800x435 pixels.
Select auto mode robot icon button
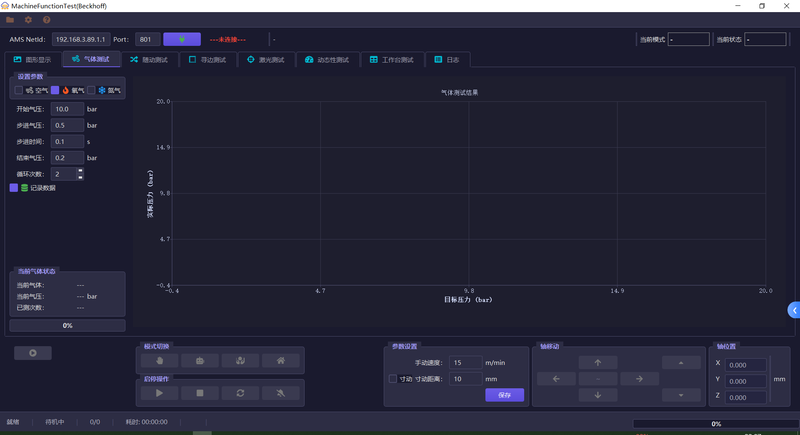tap(199, 361)
